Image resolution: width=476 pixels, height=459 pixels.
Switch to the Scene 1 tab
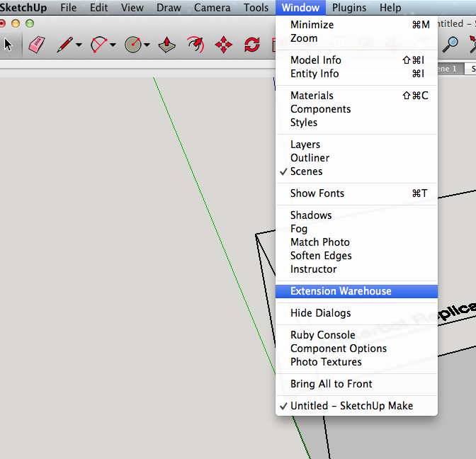pos(450,69)
